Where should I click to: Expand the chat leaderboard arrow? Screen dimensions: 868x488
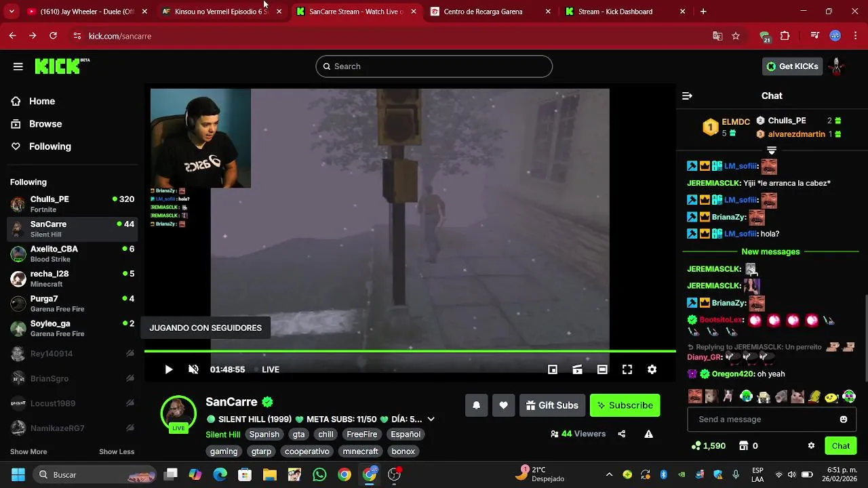click(772, 150)
